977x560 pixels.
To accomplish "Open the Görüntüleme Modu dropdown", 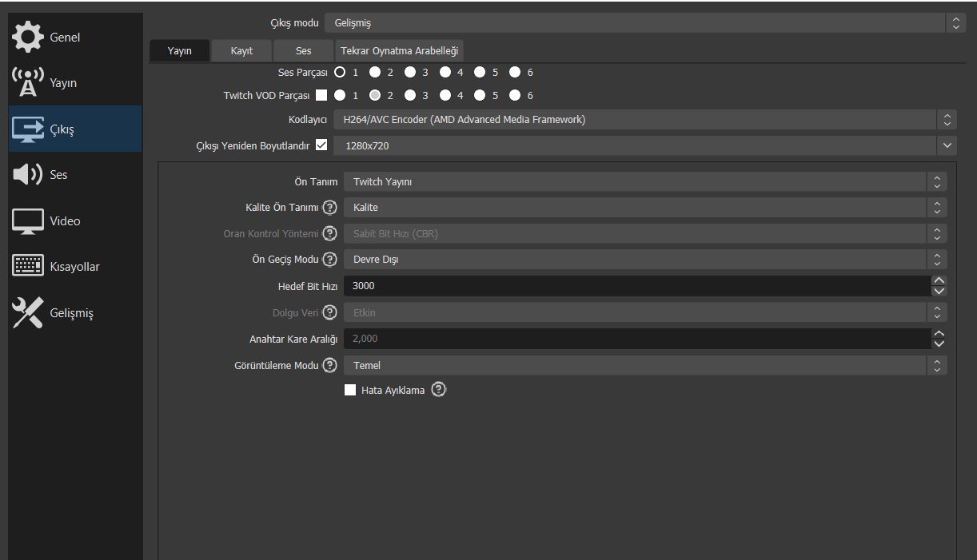I will [644, 365].
